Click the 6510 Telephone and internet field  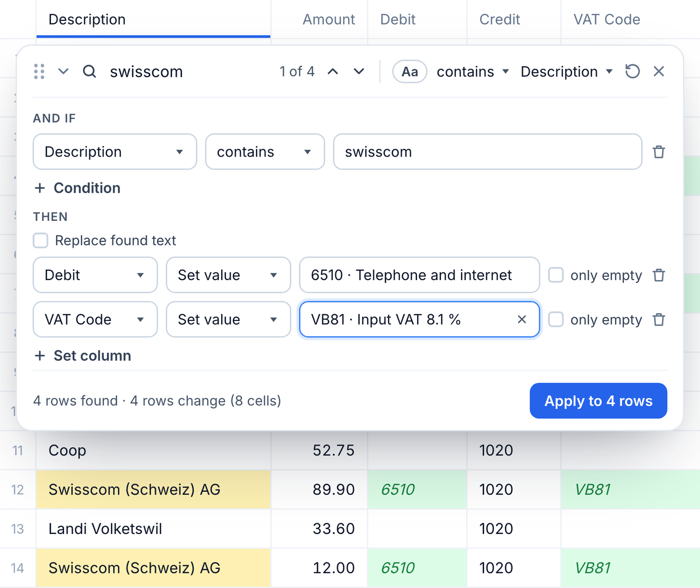coord(420,275)
